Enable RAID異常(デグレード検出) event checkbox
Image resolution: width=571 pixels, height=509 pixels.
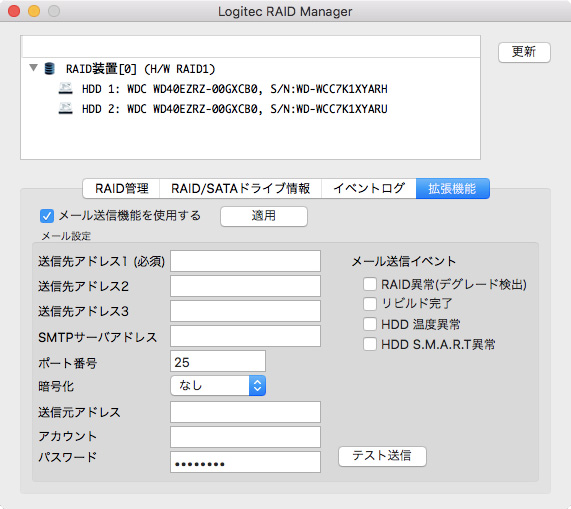coord(370,284)
